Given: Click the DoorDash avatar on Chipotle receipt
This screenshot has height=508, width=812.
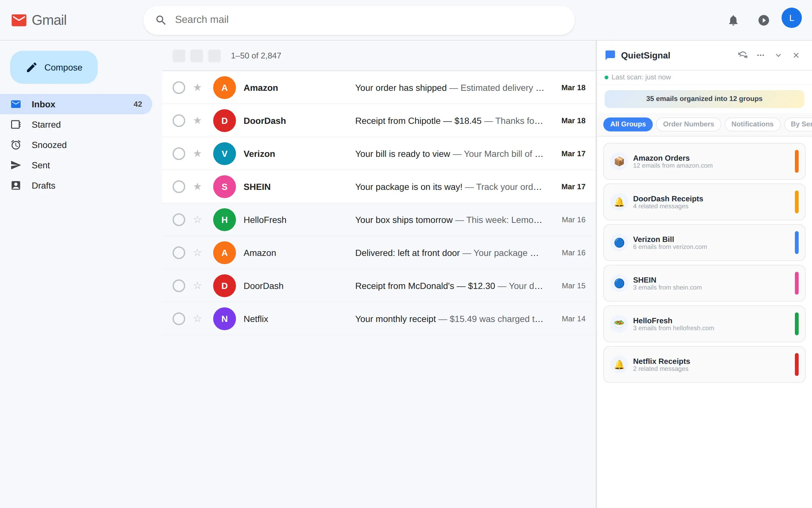Looking at the screenshot, I should (225, 121).
